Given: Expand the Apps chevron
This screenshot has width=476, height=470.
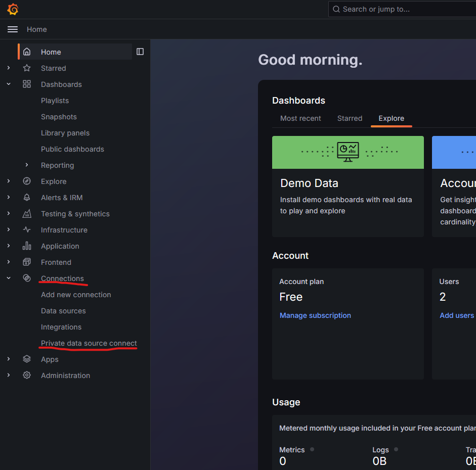Looking at the screenshot, I should click(x=9, y=359).
